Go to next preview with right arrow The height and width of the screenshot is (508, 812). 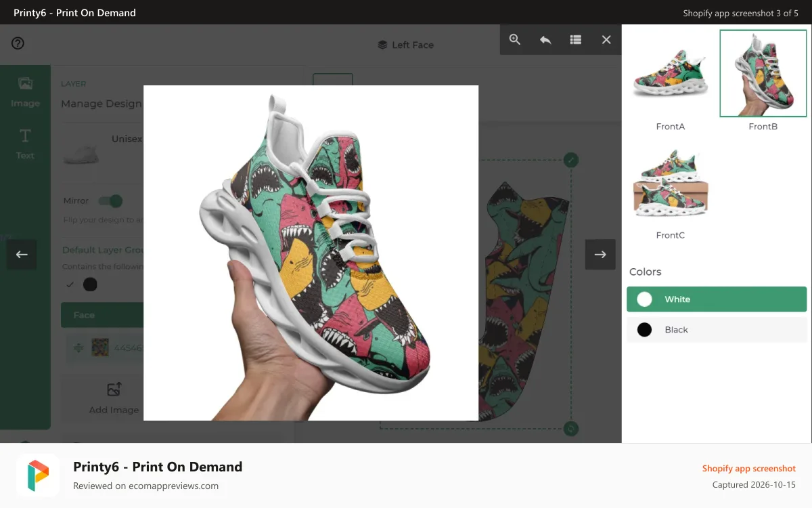tap(600, 255)
